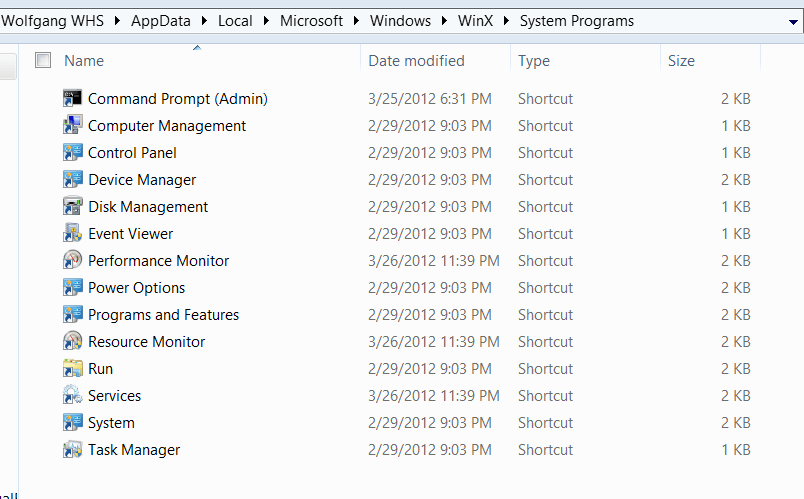Screen dimensions: 804x499
Task: Select the file name Services
Action: click(x=114, y=396)
